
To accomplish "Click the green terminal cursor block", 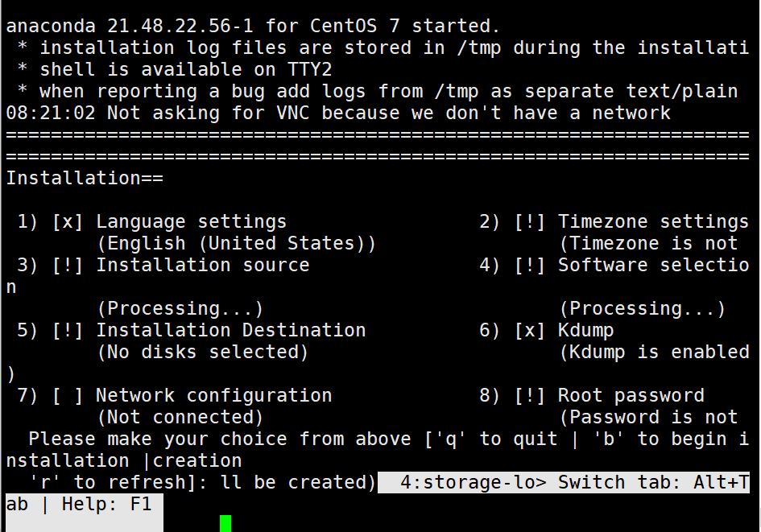I will [225, 523].
